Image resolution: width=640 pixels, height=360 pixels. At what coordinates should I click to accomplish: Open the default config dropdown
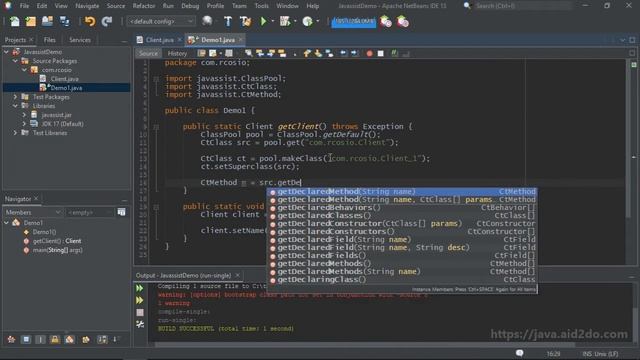tap(161, 21)
